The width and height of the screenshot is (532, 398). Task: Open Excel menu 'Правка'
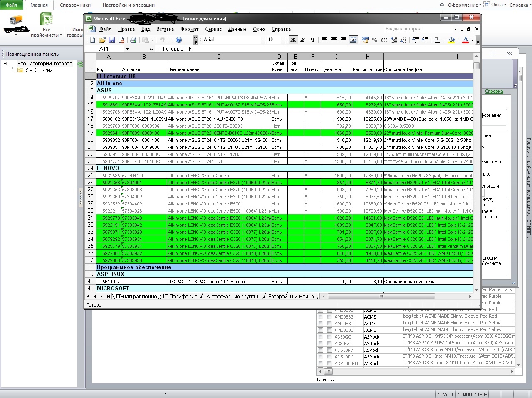coord(126,29)
